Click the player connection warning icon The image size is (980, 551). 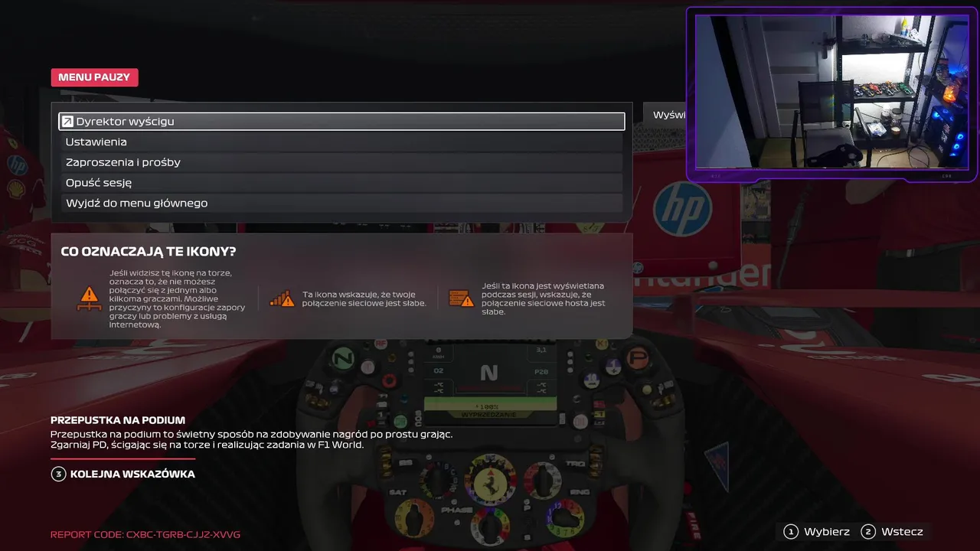click(90, 298)
